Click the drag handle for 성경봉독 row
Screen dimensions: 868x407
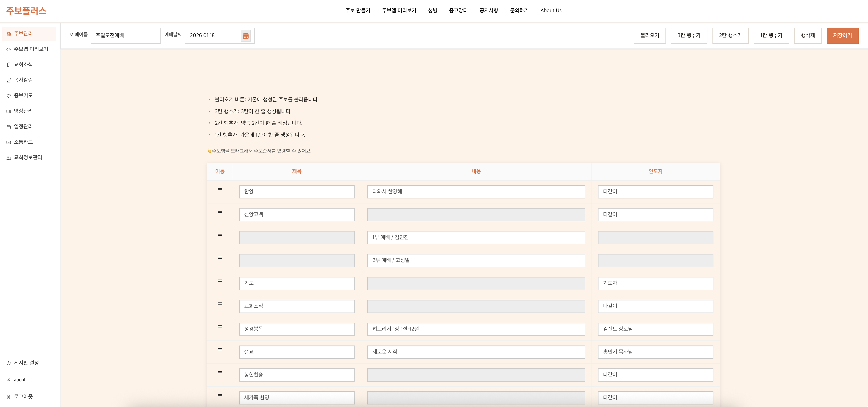pos(220,326)
